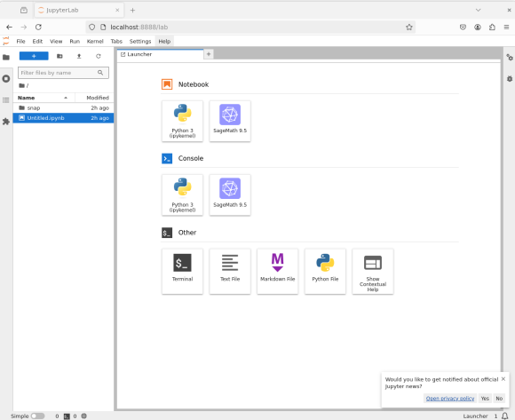Viewport: 515px width, 420px height.
Task: Click the Filter files by name field
Action: [63, 73]
